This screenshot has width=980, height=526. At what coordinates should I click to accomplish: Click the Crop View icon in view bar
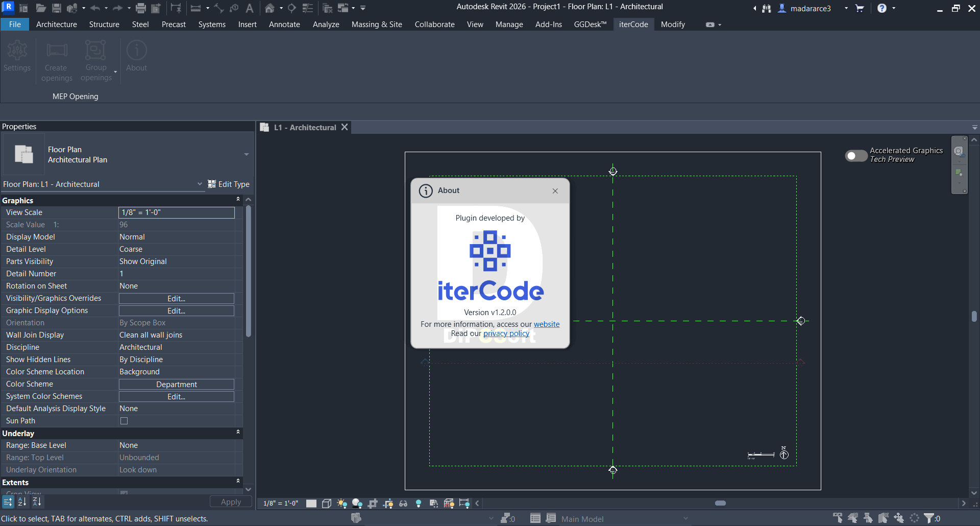[373, 504]
